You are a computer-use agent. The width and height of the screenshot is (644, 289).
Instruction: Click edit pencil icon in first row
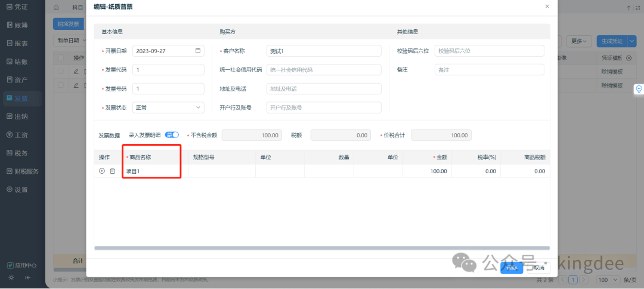(76, 72)
